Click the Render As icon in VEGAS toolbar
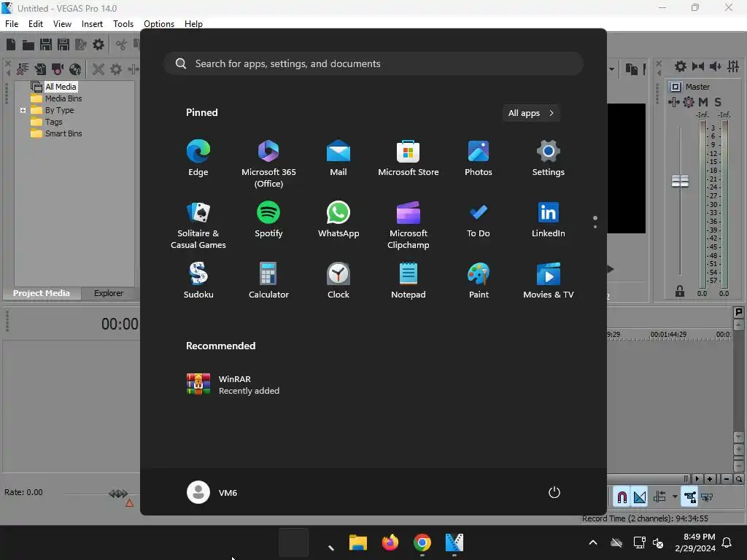Screen dimensions: 747x560 click(x=81, y=44)
